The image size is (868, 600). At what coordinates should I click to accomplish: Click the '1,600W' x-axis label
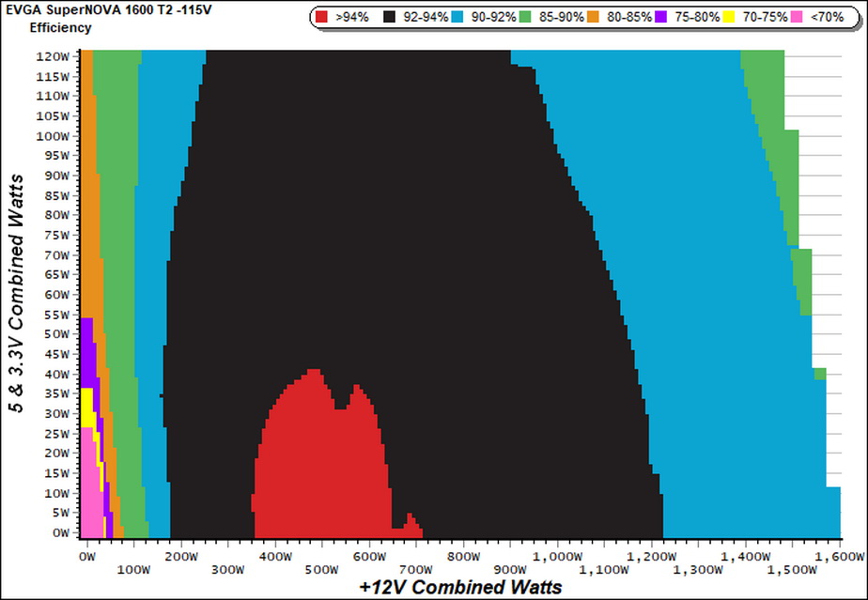click(x=840, y=556)
